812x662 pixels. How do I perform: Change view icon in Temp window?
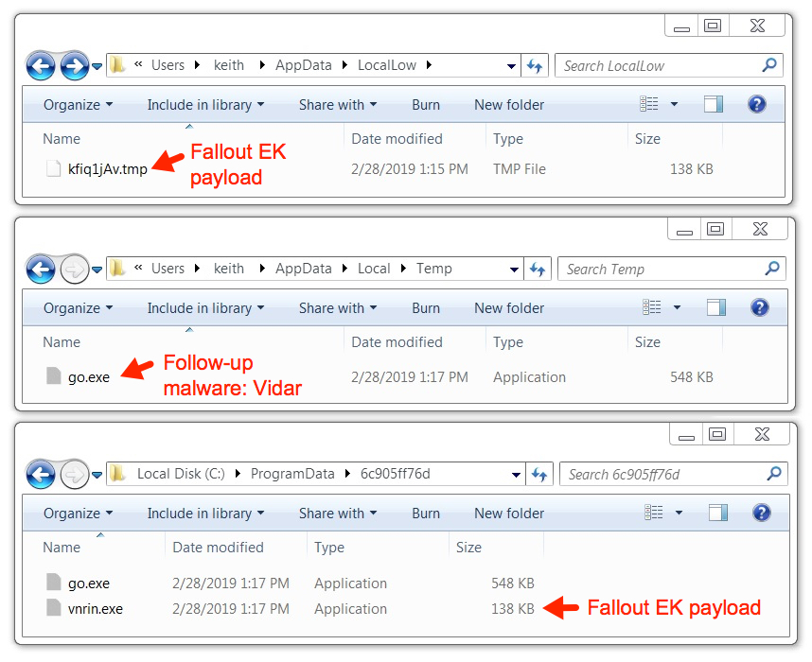651,307
